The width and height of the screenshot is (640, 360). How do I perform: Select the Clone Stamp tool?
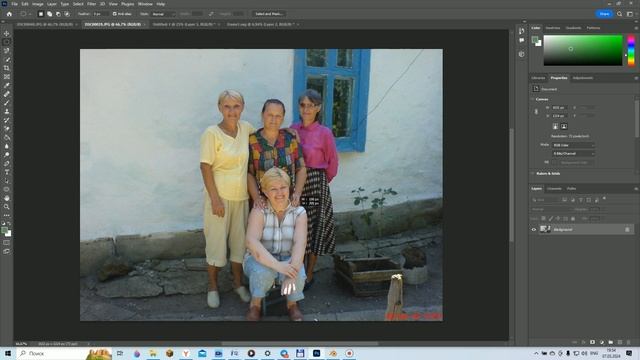pyautogui.click(x=7, y=111)
